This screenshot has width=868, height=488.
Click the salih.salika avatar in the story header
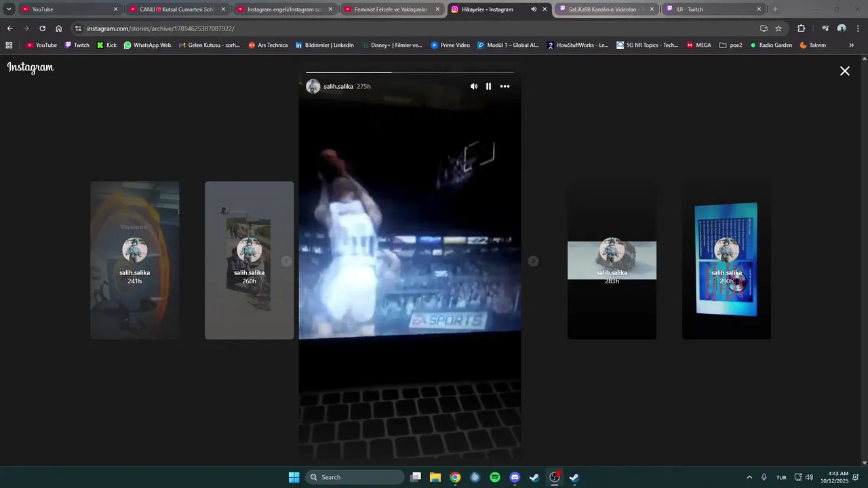[313, 86]
